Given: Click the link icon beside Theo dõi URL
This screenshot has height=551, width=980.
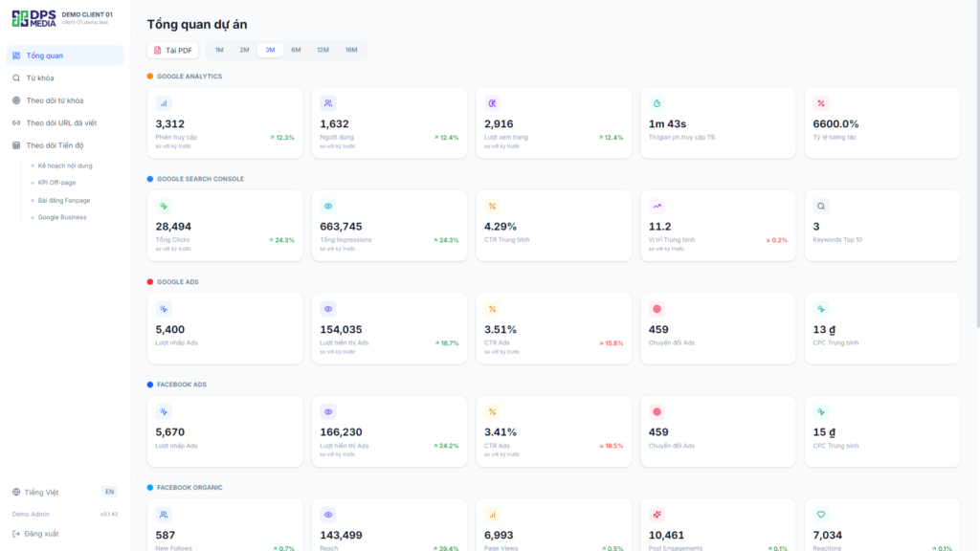Looking at the screenshot, I should coord(16,123).
